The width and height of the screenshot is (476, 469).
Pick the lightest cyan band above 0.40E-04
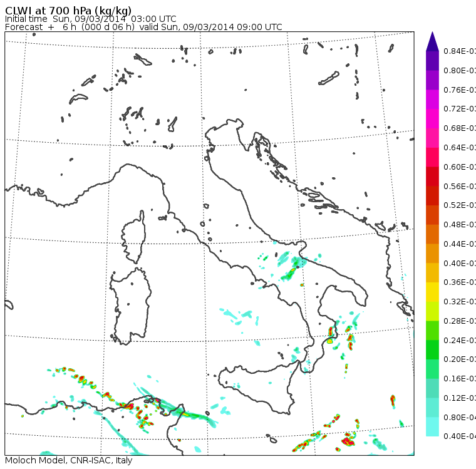pyautogui.click(x=432, y=427)
